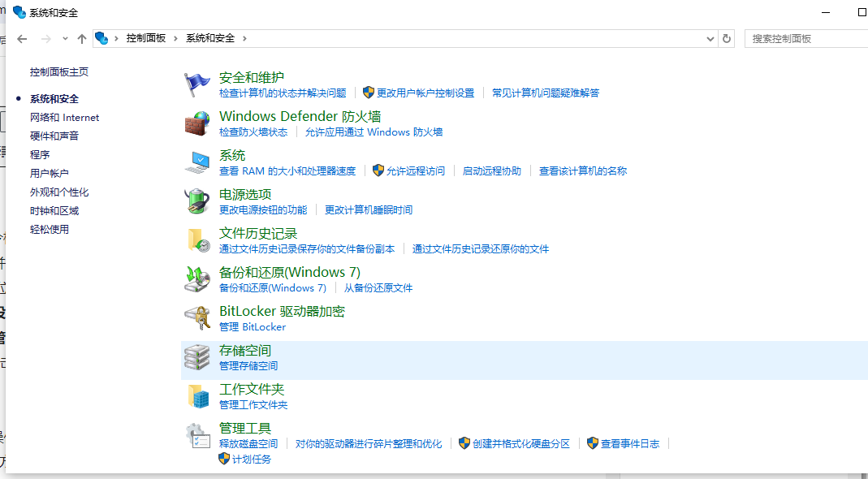This screenshot has height=479, width=868.
Task: Select 网络和 Internet in the sidebar
Action: pyautogui.click(x=64, y=117)
